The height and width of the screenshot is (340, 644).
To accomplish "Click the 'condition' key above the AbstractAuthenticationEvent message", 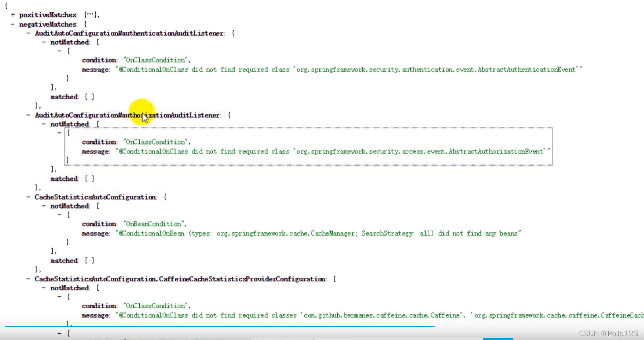I will click(x=99, y=60).
